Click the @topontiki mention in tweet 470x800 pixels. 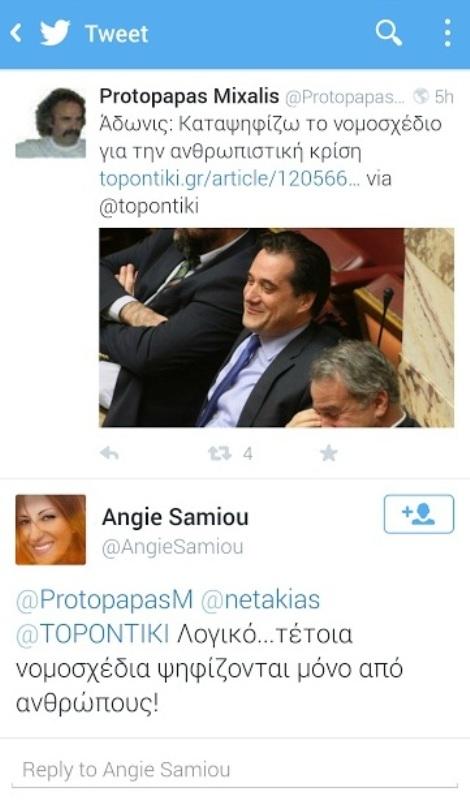[149, 207]
